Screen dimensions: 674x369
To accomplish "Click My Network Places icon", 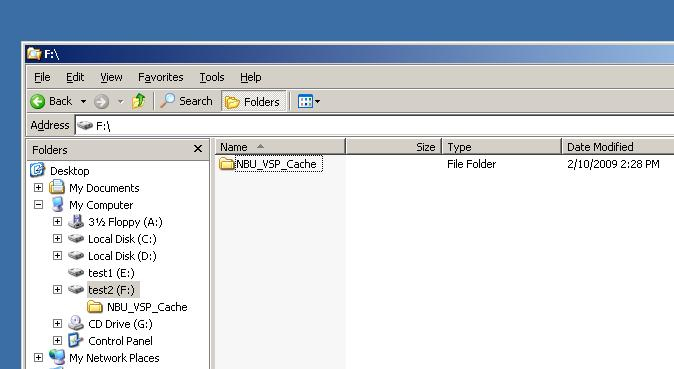I will tap(57, 357).
